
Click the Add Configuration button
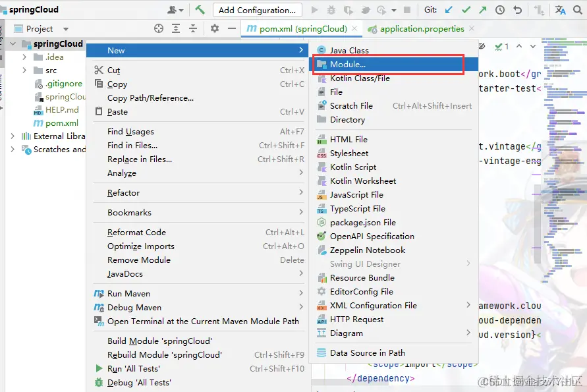tap(257, 10)
